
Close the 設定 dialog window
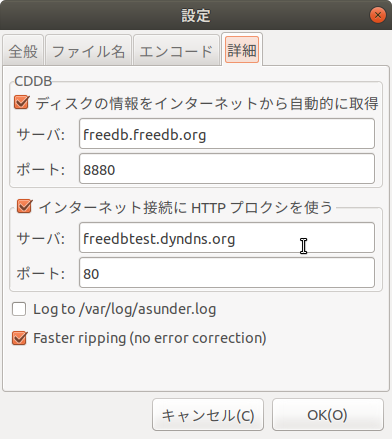pyautogui.click(x=378, y=15)
